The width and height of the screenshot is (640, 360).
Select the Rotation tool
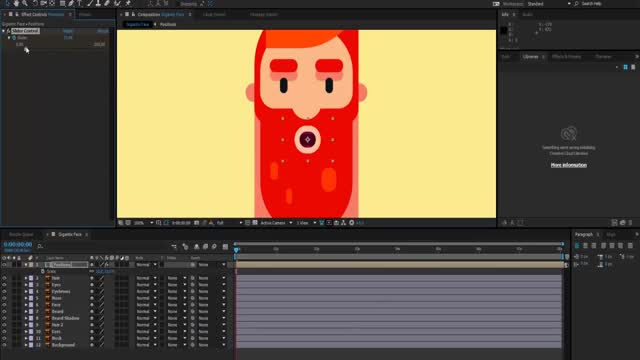pyautogui.click(x=35, y=3)
